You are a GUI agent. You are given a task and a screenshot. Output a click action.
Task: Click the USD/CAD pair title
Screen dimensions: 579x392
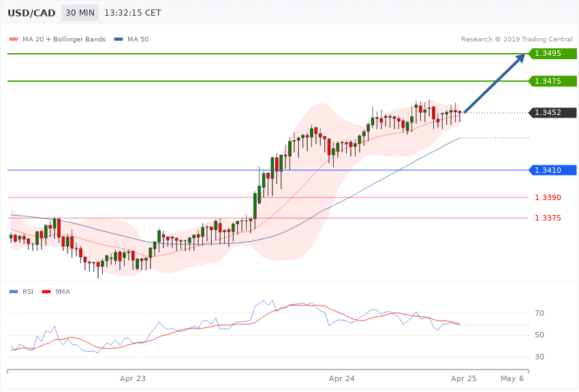coord(31,13)
